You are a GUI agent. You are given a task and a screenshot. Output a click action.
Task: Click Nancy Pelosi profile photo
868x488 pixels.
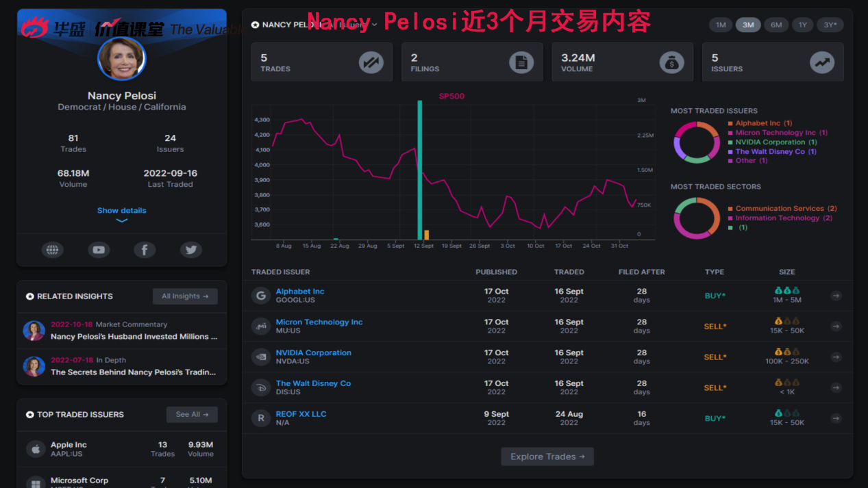coord(122,58)
